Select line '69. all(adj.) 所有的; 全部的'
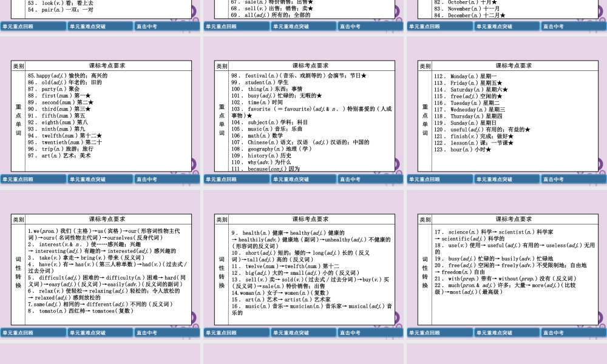607x364 pixels. (x=271, y=15)
